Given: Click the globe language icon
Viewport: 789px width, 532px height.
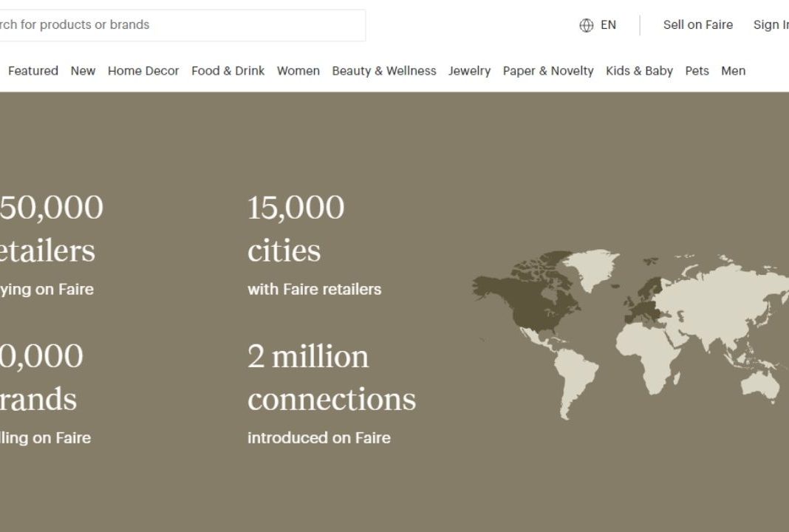Looking at the screenshot, I should pos(587,25).
